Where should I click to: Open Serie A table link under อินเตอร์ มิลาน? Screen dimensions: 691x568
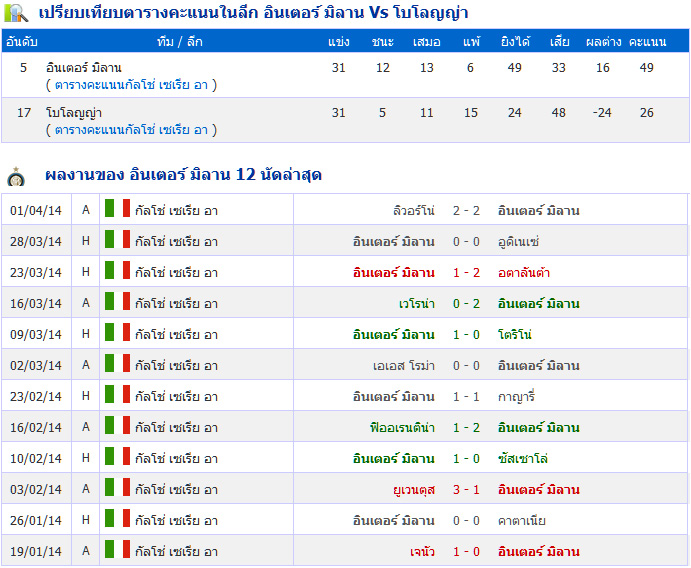coord(131,85)
